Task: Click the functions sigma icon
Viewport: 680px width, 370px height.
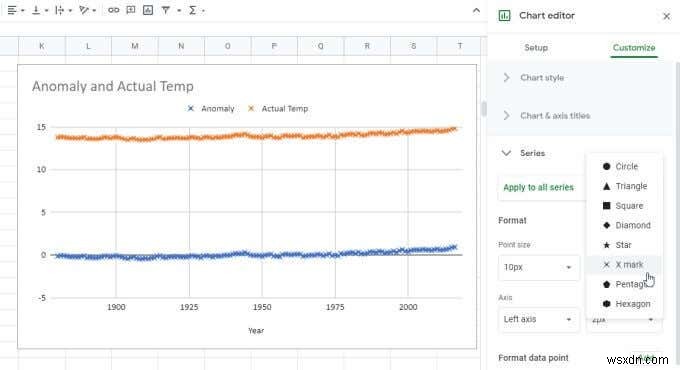Action: pos(193,10)
